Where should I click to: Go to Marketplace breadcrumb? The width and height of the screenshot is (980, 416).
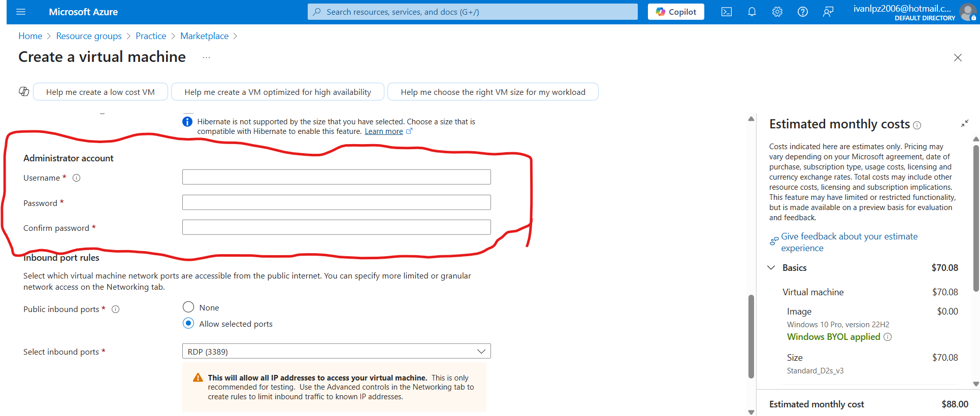204,36
